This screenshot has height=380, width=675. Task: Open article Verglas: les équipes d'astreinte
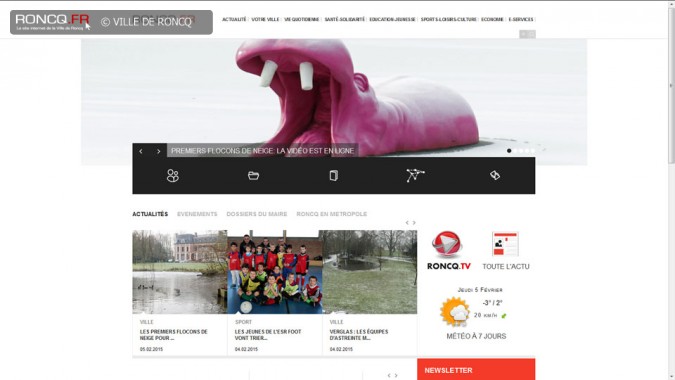(359, 335)
